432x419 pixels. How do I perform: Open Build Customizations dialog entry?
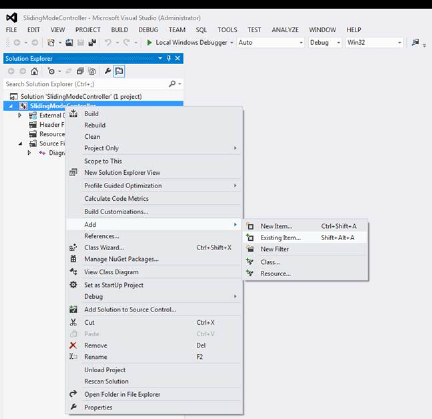pos(116,212)
